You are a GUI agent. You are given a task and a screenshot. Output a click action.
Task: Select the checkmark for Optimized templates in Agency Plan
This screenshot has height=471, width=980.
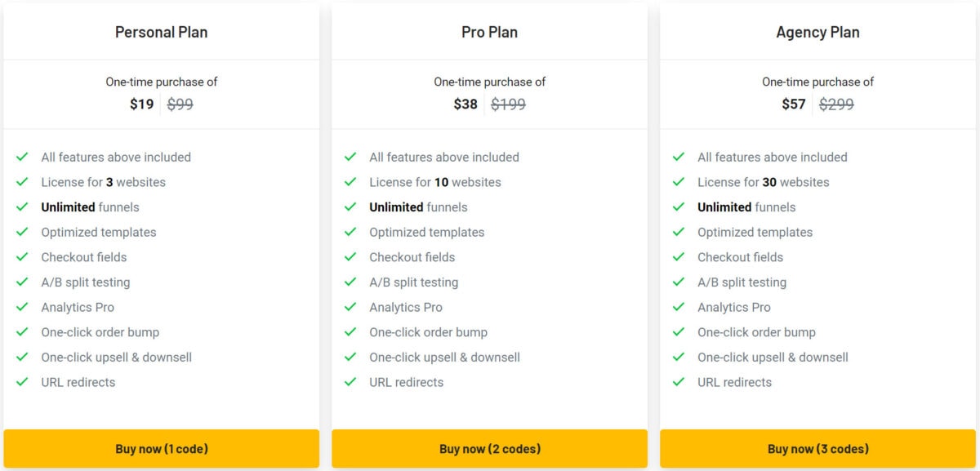(x=679, y=232)
